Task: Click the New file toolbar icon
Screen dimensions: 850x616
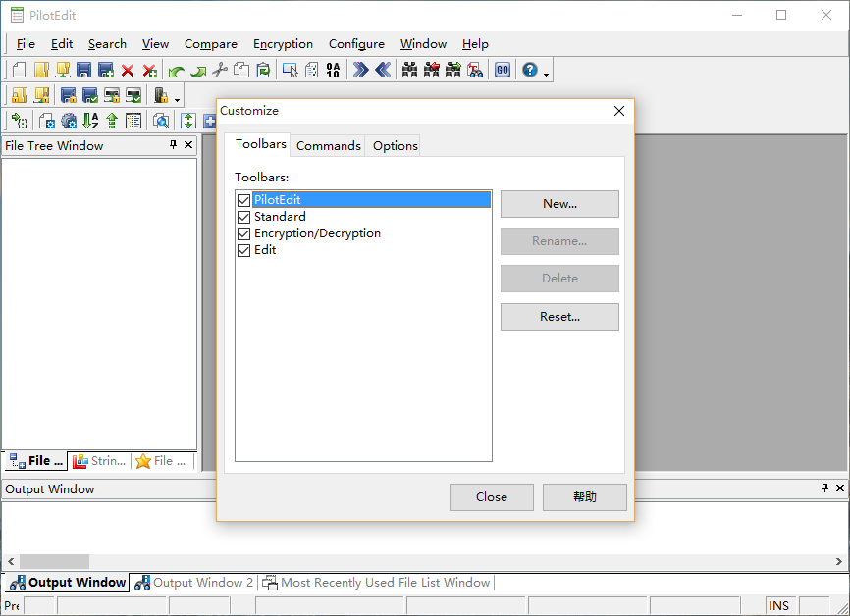Action: (x=19, y=70)
